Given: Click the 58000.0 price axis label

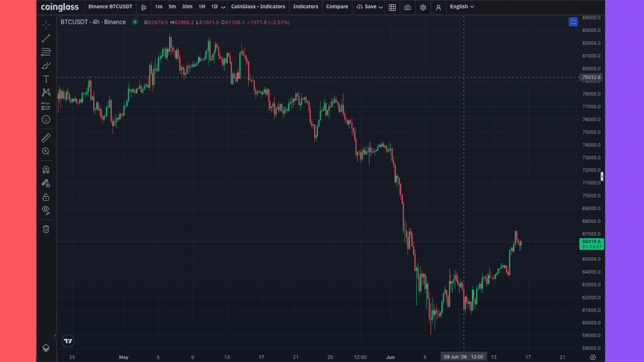Looking at the screenshot, I should tap(591, 348).
